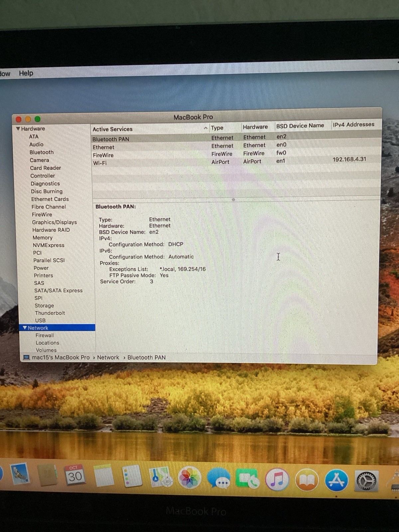399x532 pixels.
Task: Launch App Store from Dock
Action: [336, 480]
